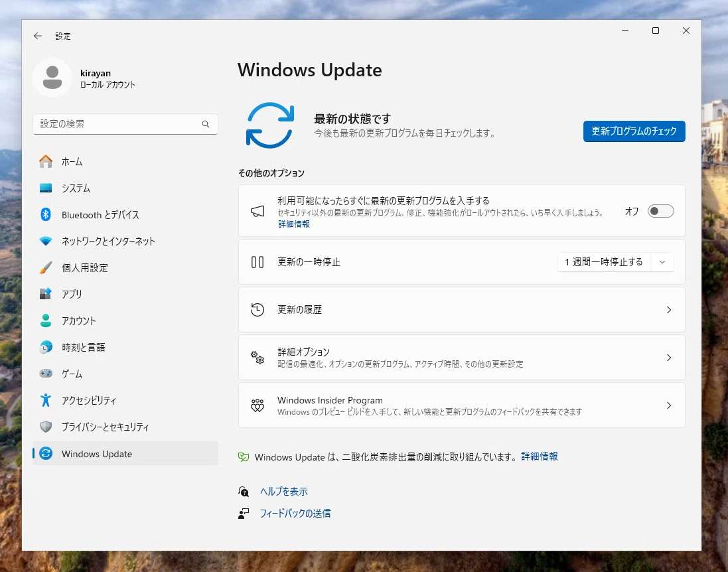This screenshot has width=728, height=572.
Task: Click the game controller icon for ゲーム
Action: (46, 374)
